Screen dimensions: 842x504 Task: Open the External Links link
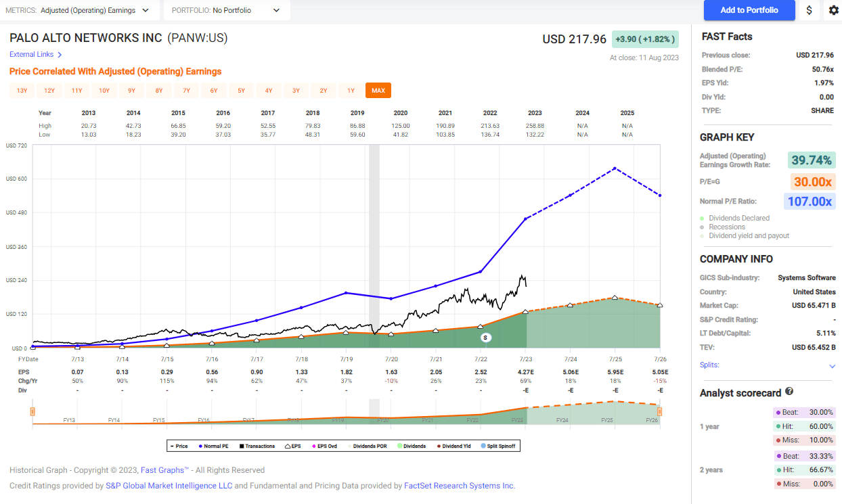[31, 55]
